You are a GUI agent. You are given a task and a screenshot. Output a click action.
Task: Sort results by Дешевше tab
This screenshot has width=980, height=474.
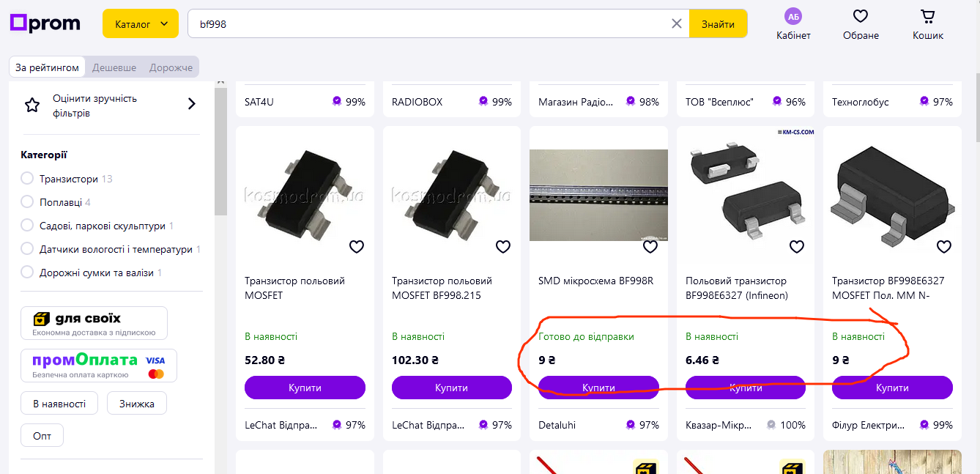[114, 67]
